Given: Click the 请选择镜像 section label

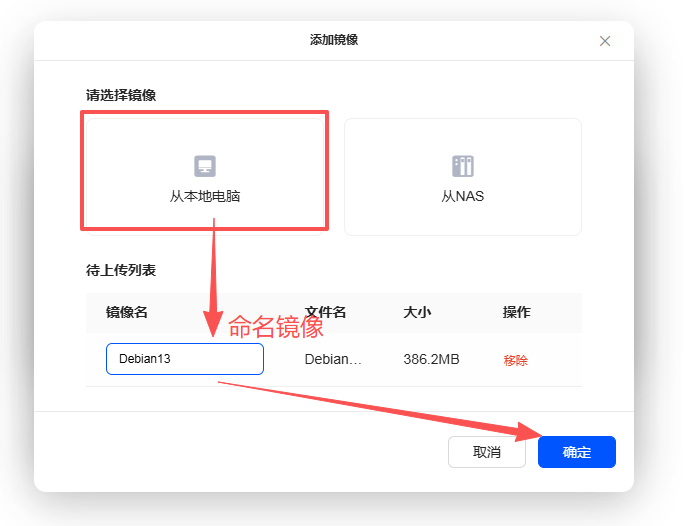Looking at the screenshot, I should pos(121,95).
